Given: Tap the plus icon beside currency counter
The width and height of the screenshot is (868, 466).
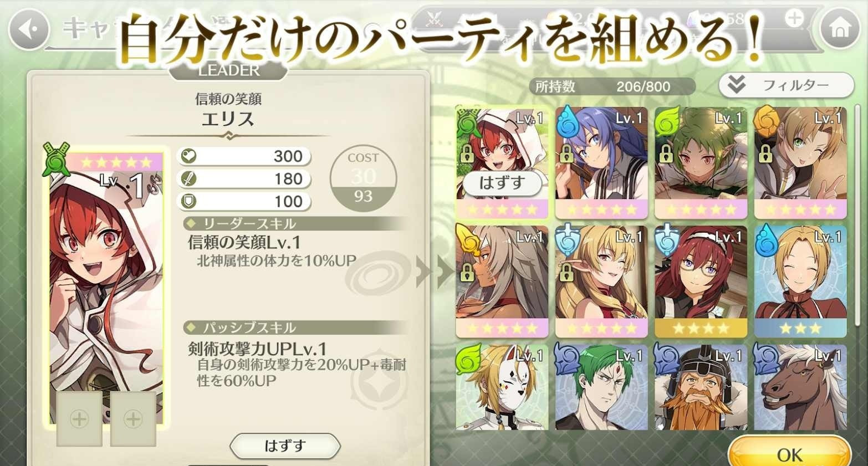Looking at the screenshot, I should tap(795, 18).
